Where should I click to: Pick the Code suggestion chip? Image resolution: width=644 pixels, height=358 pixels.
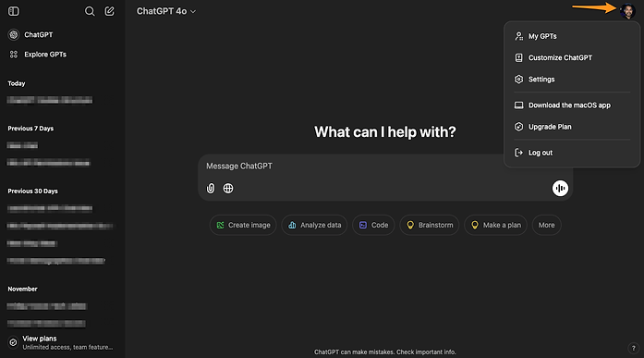click(x=373, y=225)
